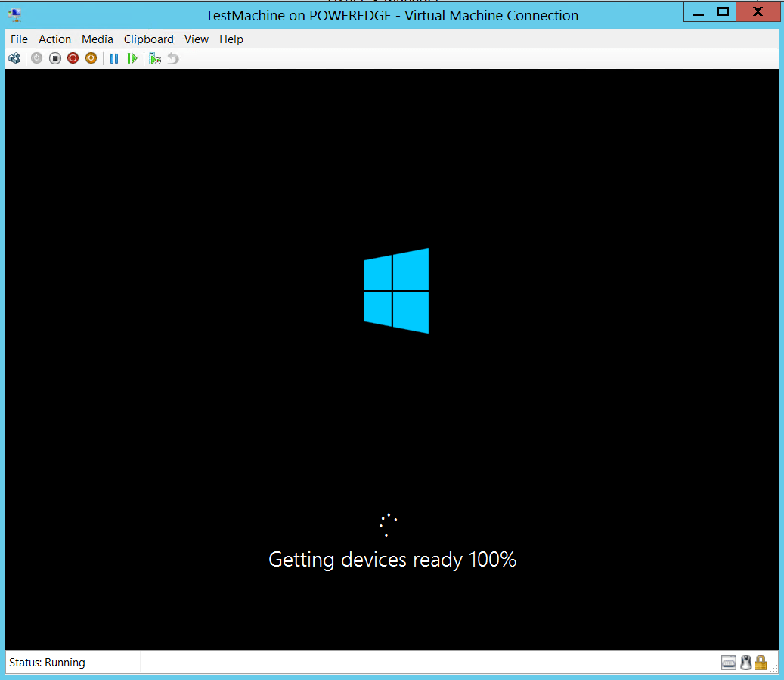Viewport: 784px width, 680px height.
Task: Click the mouse status icon in status bar
Action: (x=746, y=663)
